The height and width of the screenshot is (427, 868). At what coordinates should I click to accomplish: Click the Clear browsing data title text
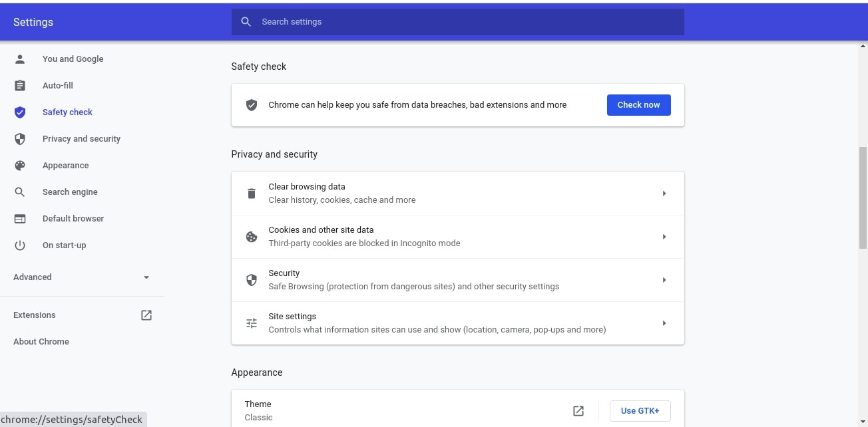(307, 187)
